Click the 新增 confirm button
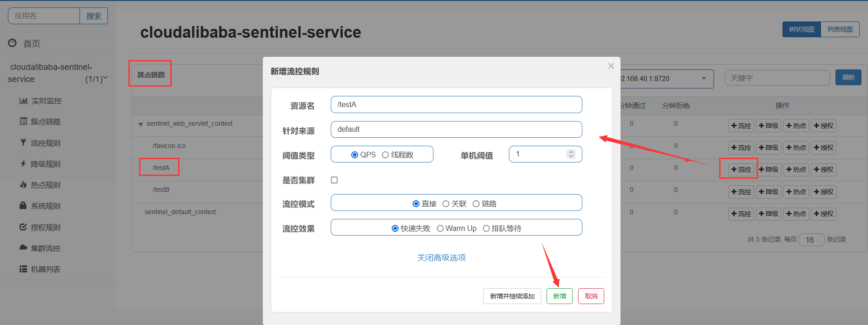868x325 pixels. click(559, 296)
